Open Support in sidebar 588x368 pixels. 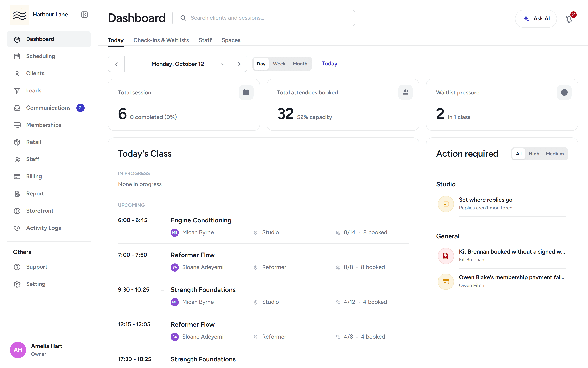pos(49,267)
